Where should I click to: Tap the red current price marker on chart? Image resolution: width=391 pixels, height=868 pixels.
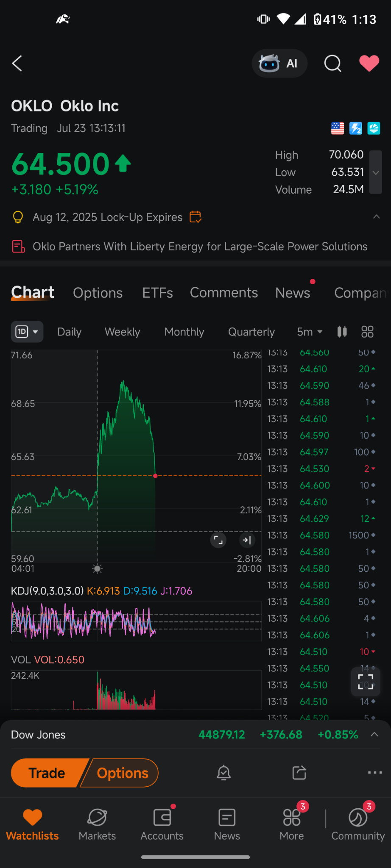click(155, 476)
